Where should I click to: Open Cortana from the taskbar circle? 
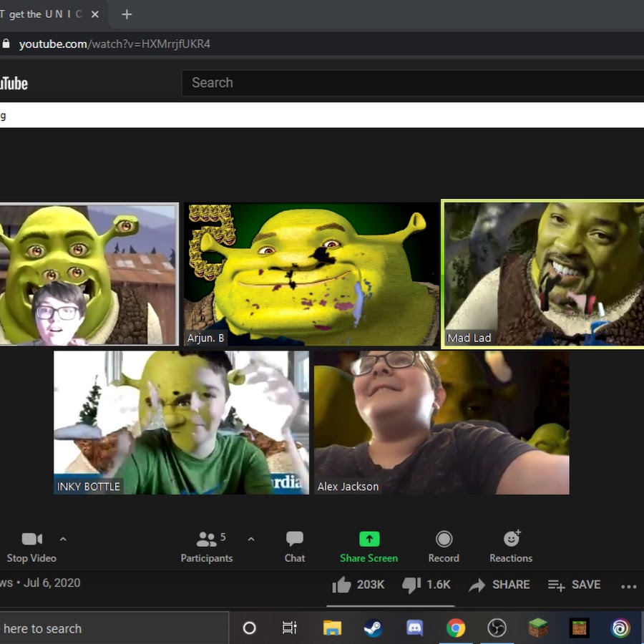pyautogui.click(x=249, y=628)
